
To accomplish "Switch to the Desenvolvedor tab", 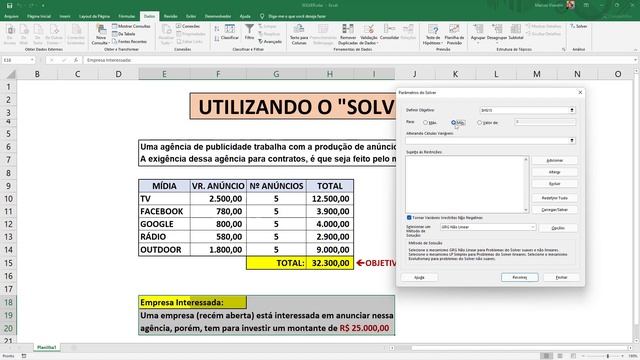I will pyautogui.click(x=218, y=16).
